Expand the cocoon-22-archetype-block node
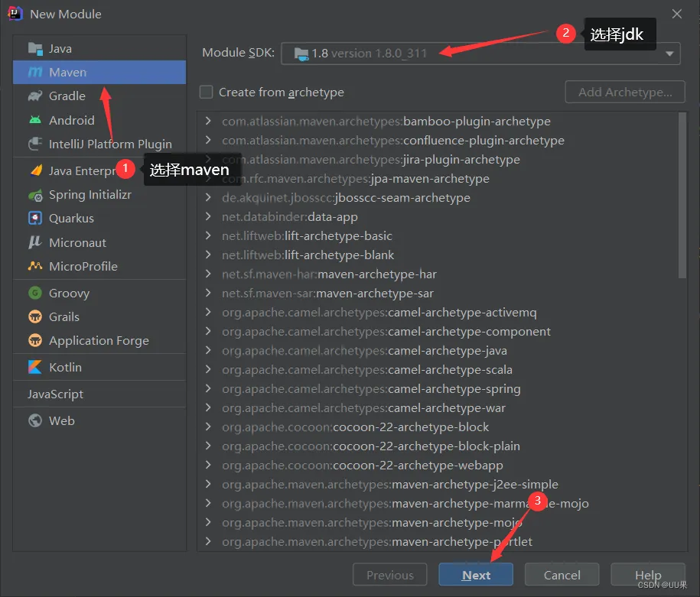The image size is (700, 597). tap(208, 427)
